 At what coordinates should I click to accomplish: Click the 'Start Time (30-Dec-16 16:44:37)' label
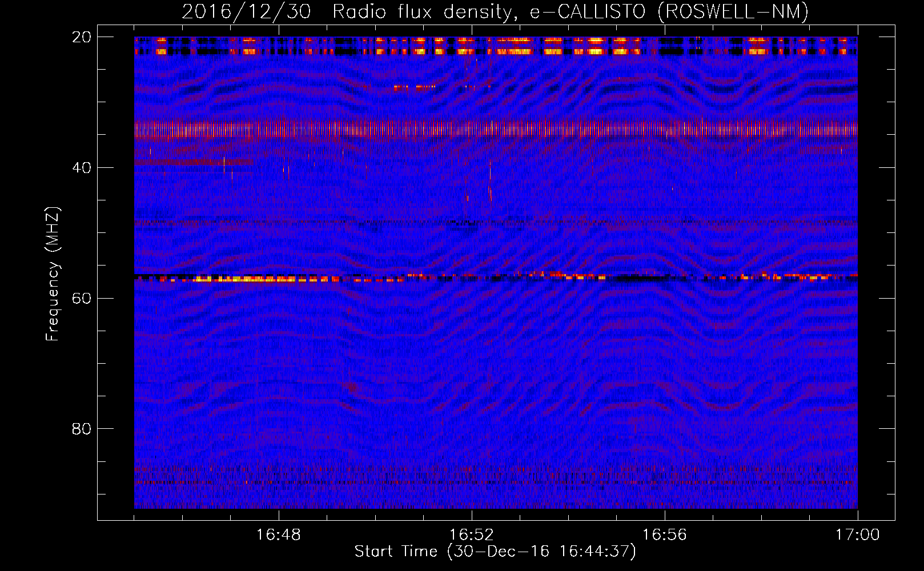click(x=495, y=552)
